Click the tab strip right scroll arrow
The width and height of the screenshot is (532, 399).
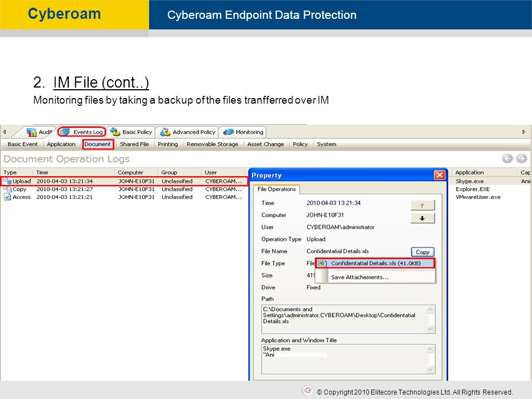(x=524, y=132)
